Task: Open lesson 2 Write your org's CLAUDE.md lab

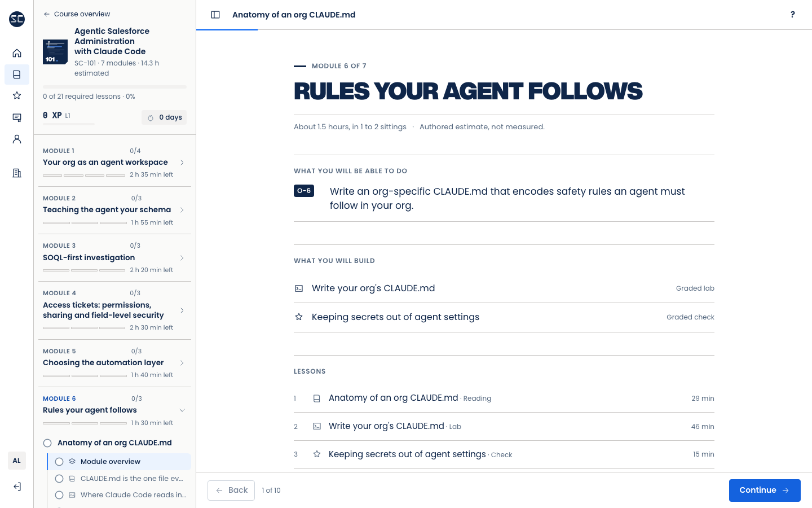Action: pyautogui.click(x=504, y=427)
